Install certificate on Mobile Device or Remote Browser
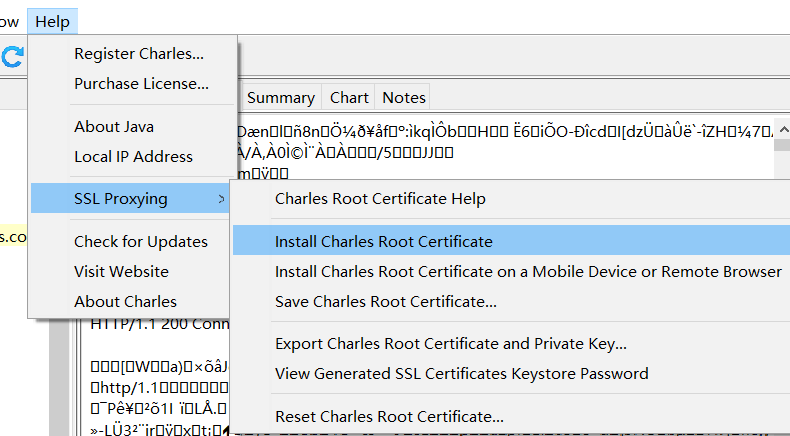 pyautogui.click(x=511, y=272)
